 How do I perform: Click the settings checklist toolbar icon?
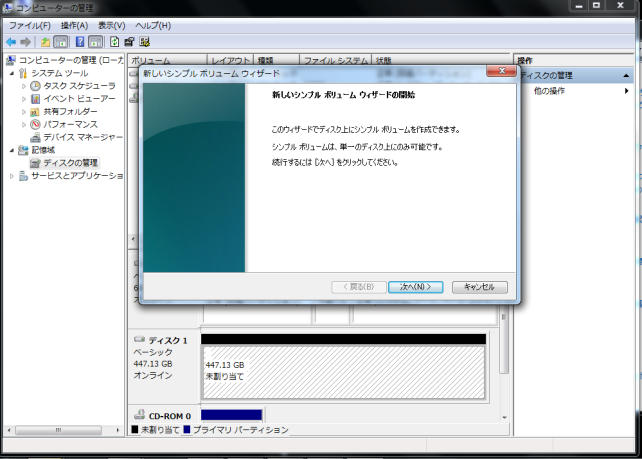145,42
